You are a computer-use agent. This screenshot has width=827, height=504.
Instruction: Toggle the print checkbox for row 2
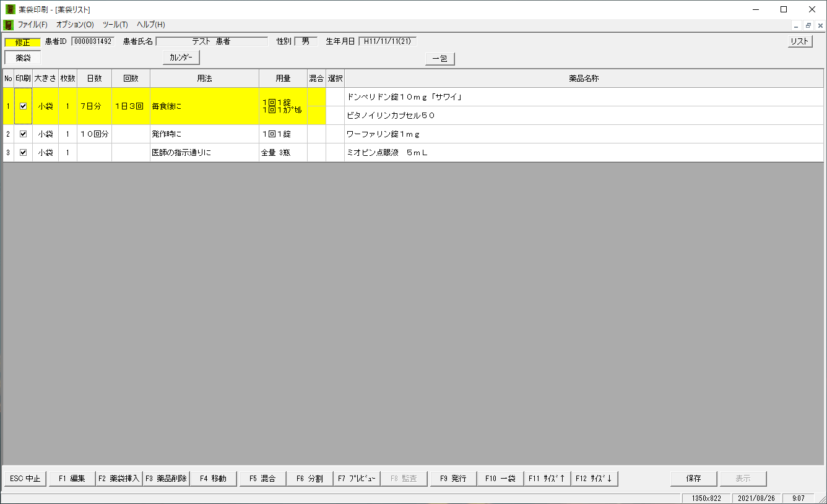24,134
